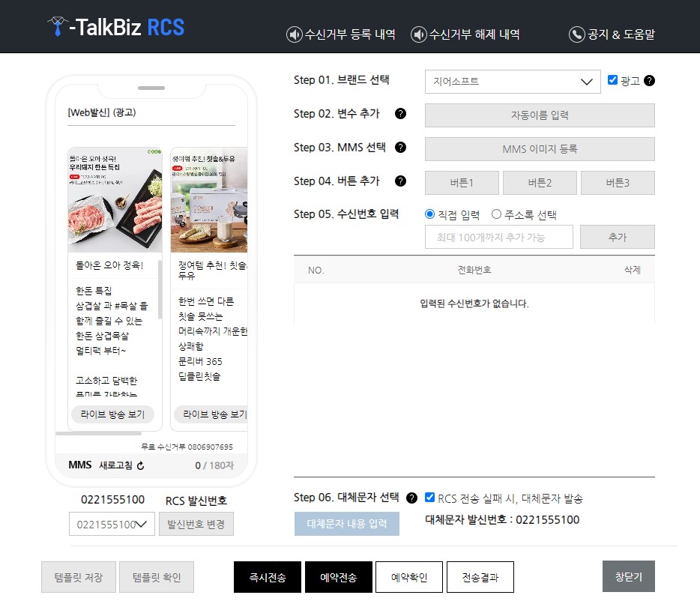Click RCS 발신번호 label
The width and height of the screenshot is (700, 613).
pyautogui.click(x=196, y=501)
